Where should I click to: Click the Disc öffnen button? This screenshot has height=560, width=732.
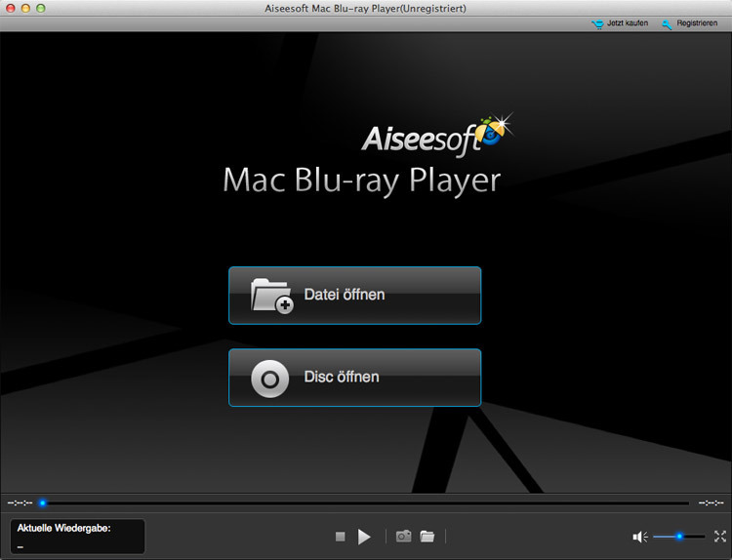[355, 378]
